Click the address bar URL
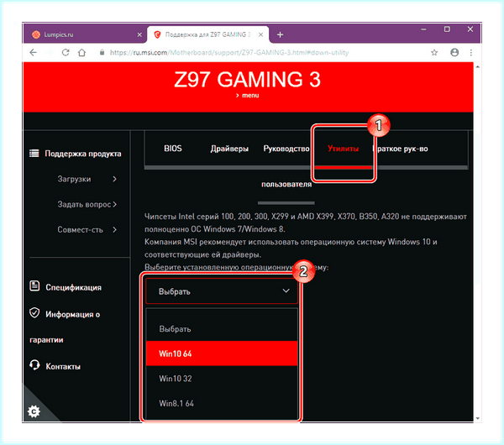This screenshot has height=445, width=504. click(x=229, y=52)
